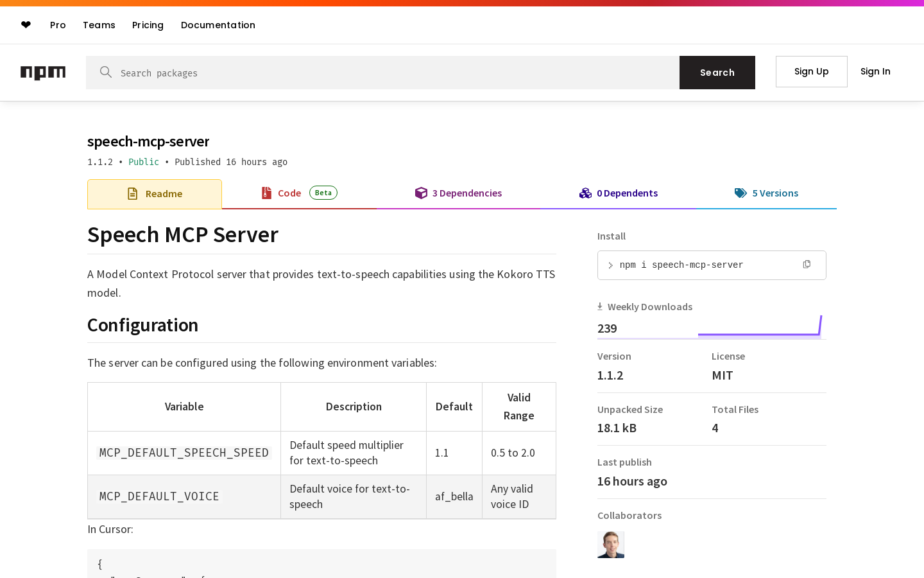This screenshot has height=578, width=924.
Task: Click the Variable column header
Action: click(x=184, y=407)
